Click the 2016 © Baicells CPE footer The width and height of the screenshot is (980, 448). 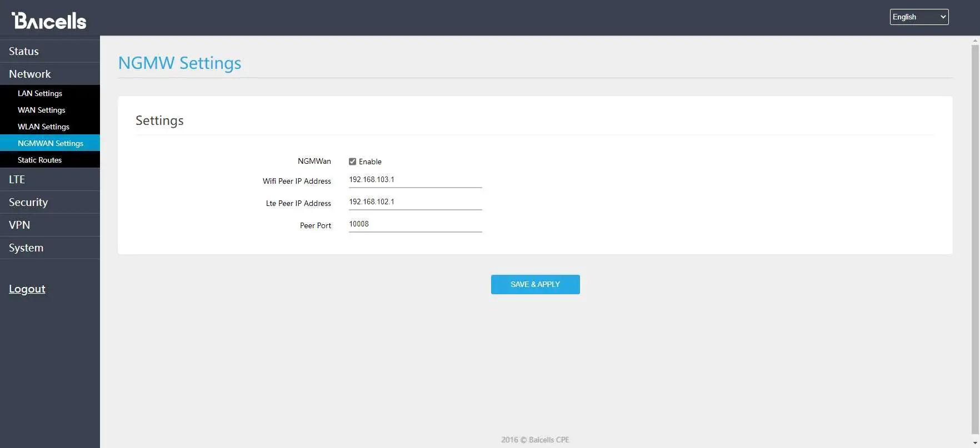[x=535, y=440]
